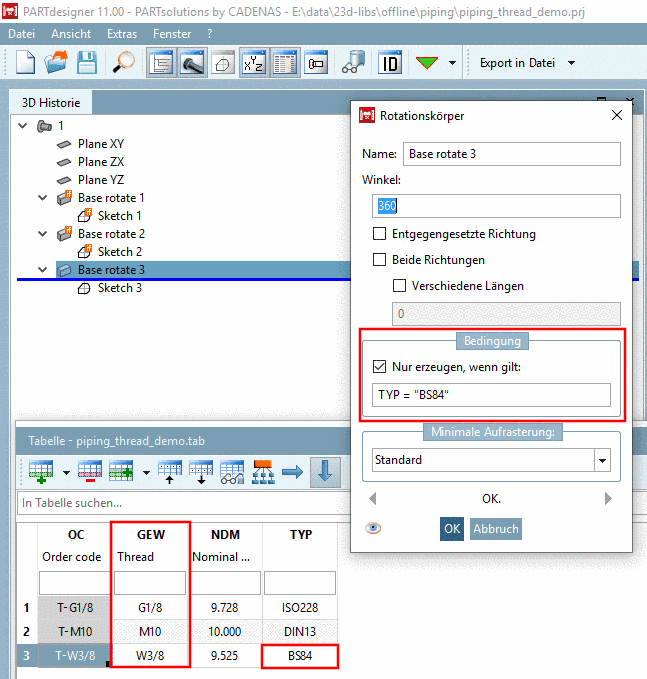The height and width of the screenshot is (679, 647).
Task: Click the dimension tag toolbar icon
Action: tap(316, 63)
